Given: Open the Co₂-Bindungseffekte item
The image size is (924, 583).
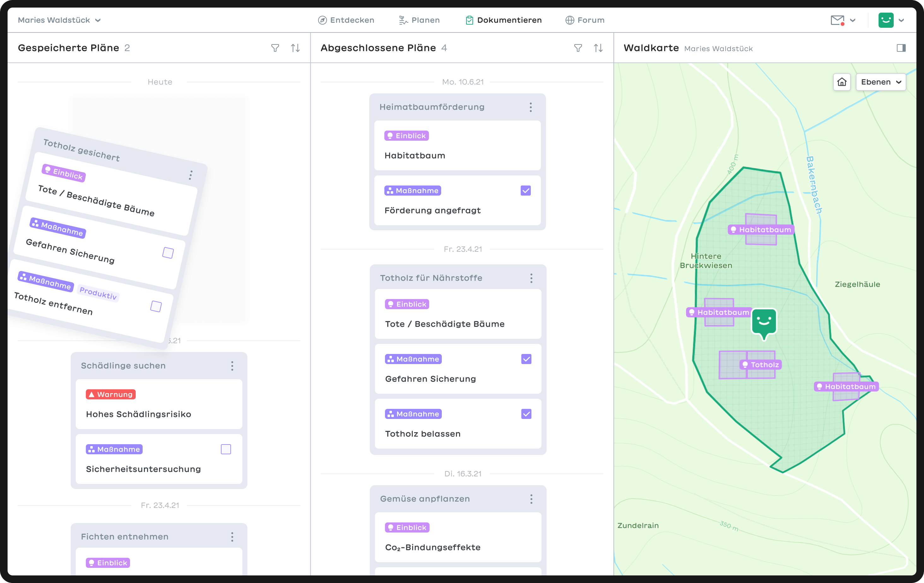Looking at the screenshot, I should 458,537.
